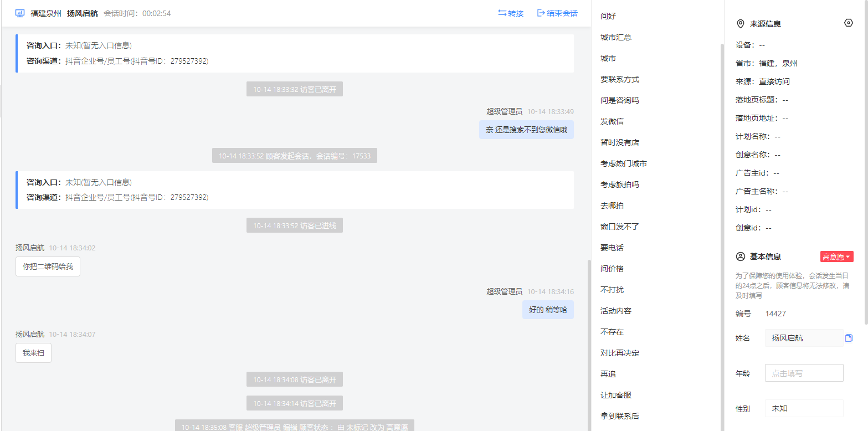The height and width of the screenshot is (431, 868).
Task: Select quick reply 城市汇总
Action: 616,37
